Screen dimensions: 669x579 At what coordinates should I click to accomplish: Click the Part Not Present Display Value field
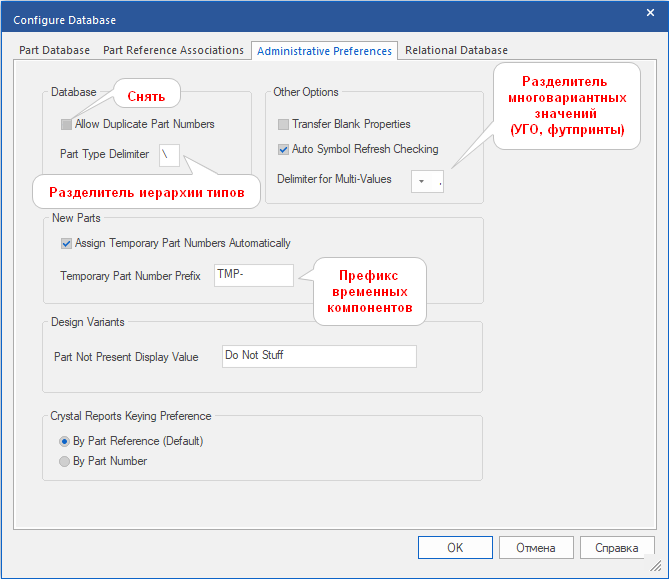tap(318, 357)
